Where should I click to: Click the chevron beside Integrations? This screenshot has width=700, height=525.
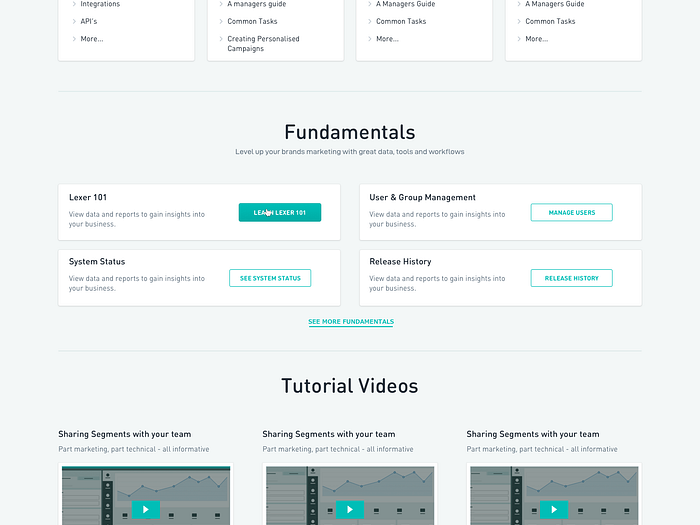pyautogui.click(x=74, y=4)
